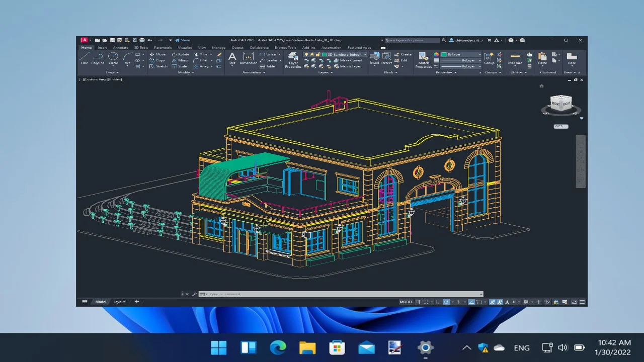Toggle polar tracking in the status bar
Screen dimensions: 644x362
click(x=446, y=302)
